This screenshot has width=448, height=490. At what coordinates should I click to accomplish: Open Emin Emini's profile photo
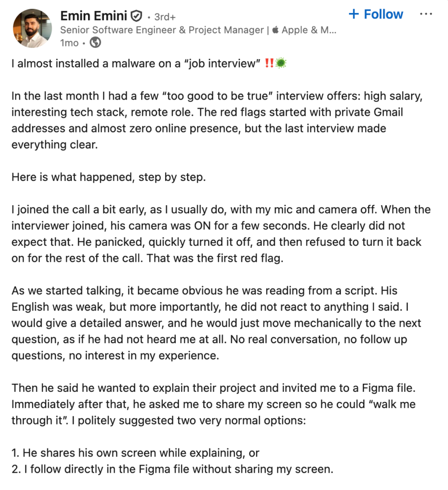tap(30, 28)
